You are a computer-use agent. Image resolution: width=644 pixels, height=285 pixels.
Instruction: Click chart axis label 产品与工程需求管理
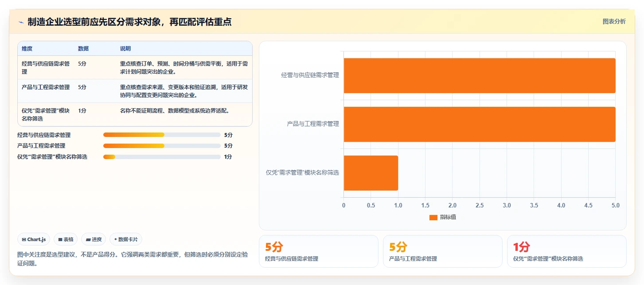coord(313,124)
